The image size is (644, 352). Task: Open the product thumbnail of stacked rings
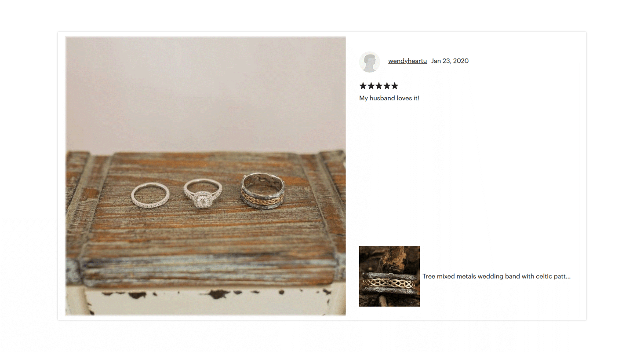point(389,276)
